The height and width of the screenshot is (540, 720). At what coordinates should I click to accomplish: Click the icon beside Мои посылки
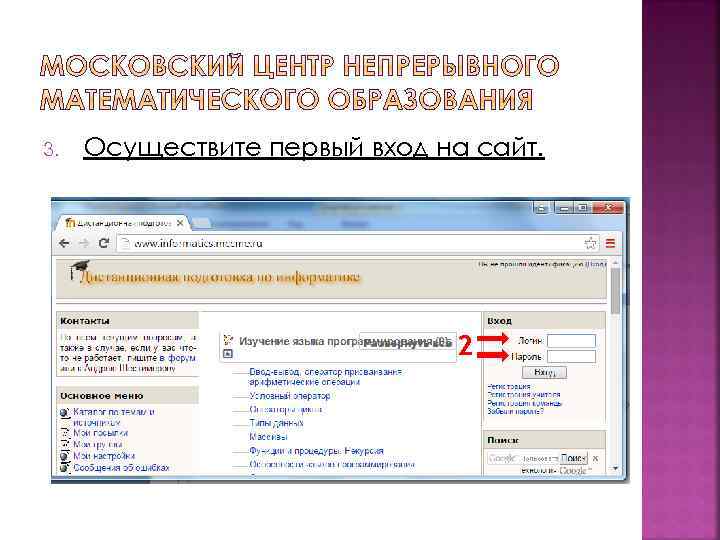point(65,433)
